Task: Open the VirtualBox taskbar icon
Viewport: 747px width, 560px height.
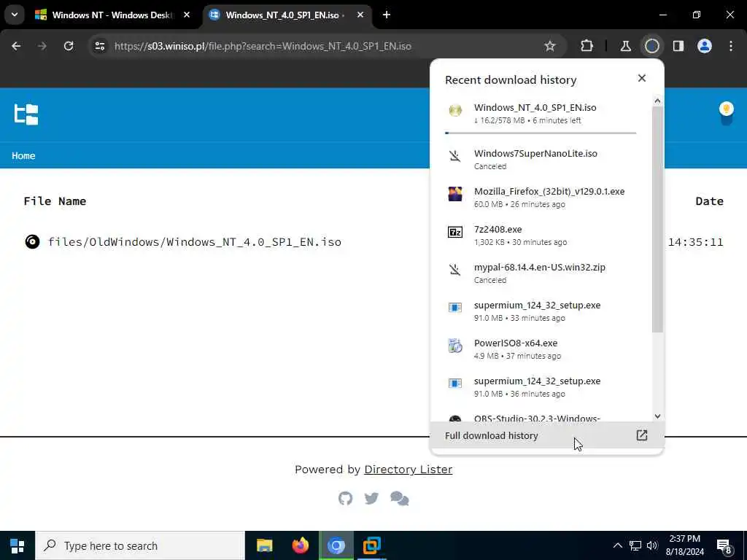Action: pos(371,545)
